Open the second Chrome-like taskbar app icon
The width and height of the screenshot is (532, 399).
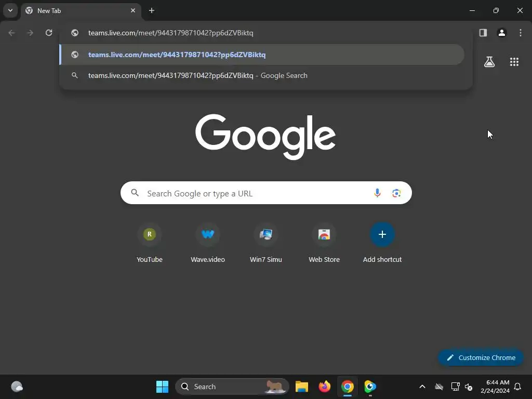pyautogui.click(x=370, y=387)
